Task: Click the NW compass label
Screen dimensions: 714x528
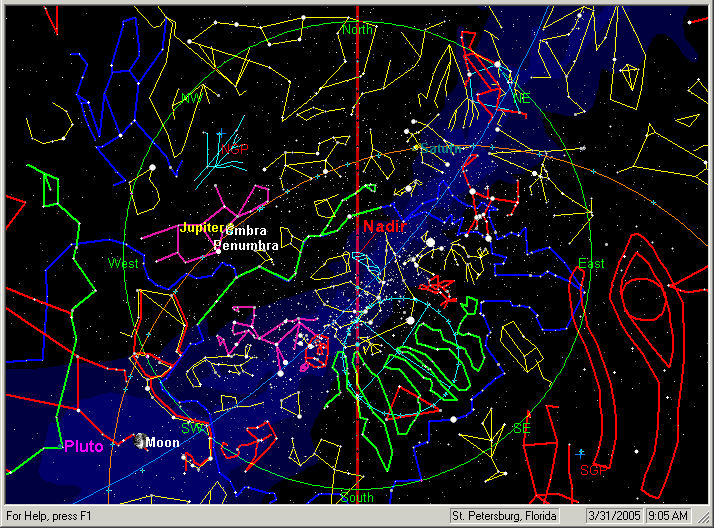Action: coord(190,98)
